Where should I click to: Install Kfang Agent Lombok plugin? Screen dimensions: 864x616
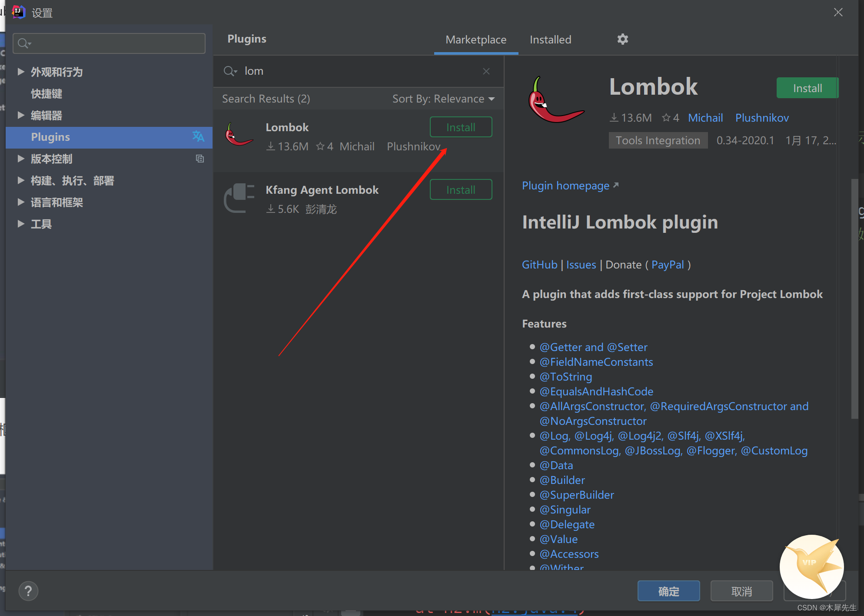(461, 190)
